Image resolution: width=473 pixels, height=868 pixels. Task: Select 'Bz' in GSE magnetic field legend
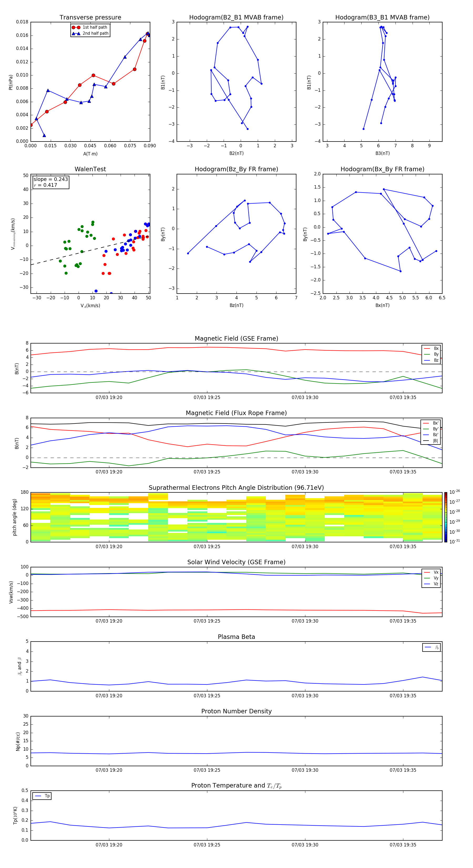(x=431, y=360)
